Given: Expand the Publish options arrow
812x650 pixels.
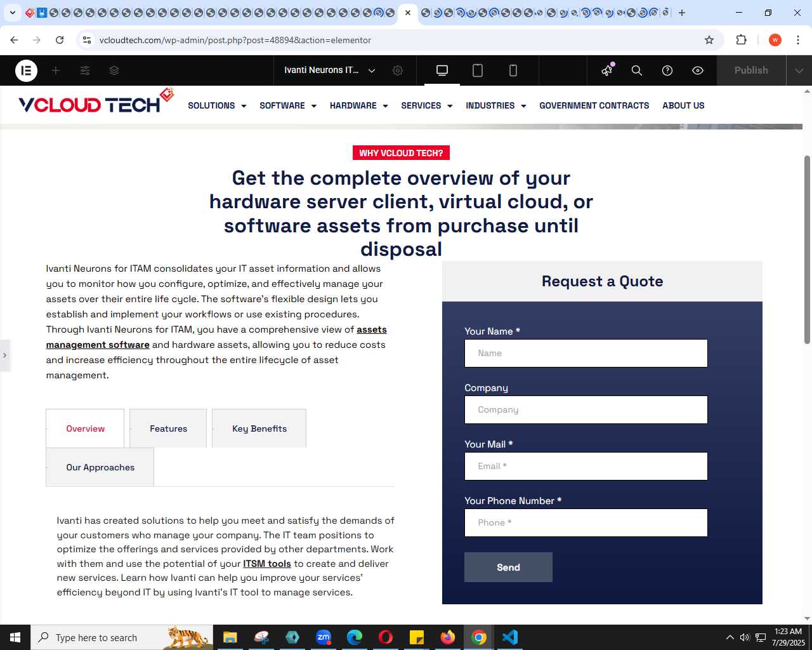Looking at the screenshot, I should (799, 70).
